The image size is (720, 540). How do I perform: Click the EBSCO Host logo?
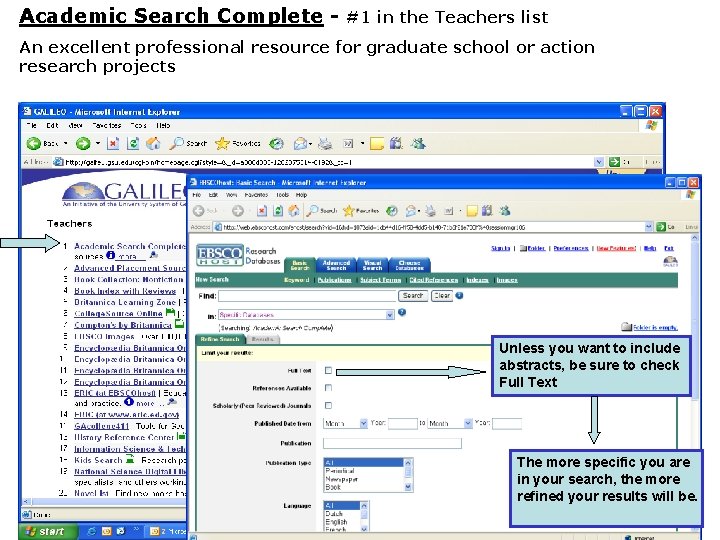click(220, 255)
